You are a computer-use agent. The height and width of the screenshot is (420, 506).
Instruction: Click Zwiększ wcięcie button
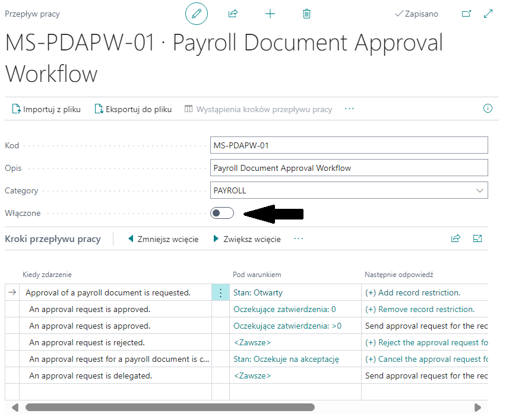point(246,239)
